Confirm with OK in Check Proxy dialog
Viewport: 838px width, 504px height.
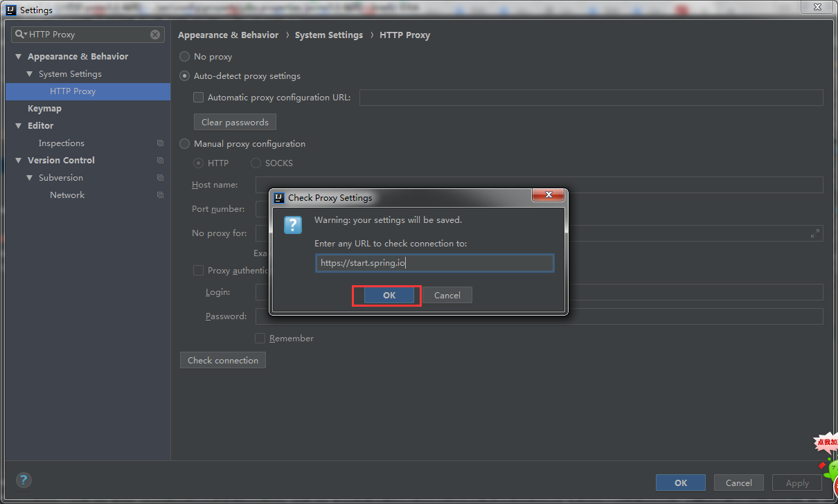coord(389,296)
